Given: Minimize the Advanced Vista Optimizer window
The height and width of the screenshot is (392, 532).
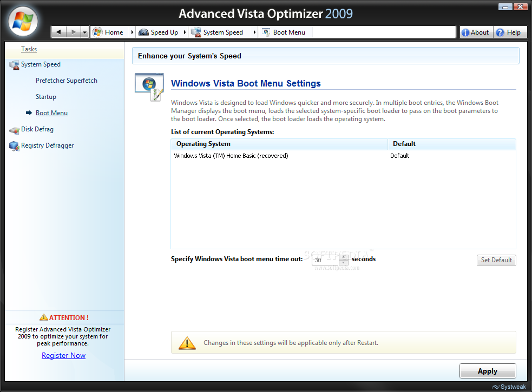Looking at the screenshot, I should coord(505,7).
